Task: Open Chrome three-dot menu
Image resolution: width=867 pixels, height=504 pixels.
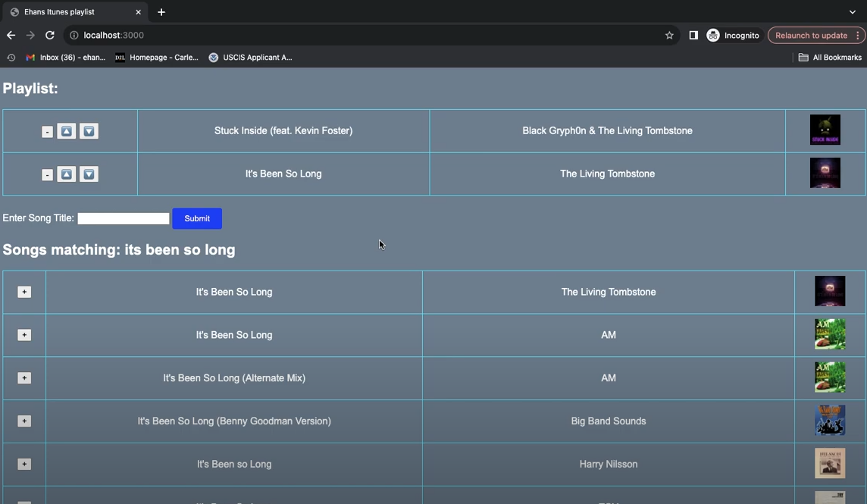Action: point(858,35)
